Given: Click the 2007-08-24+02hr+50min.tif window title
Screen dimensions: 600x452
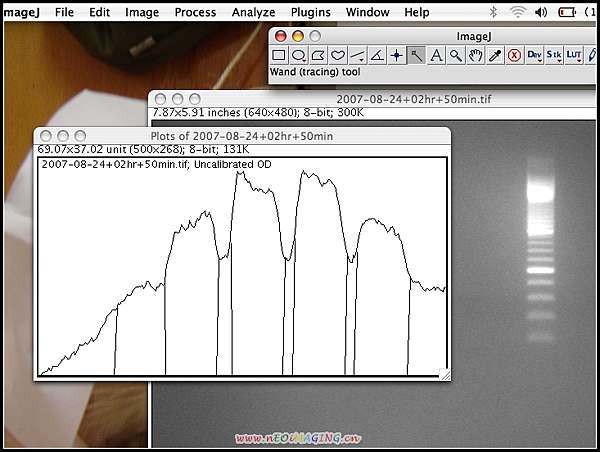Looking at the screenshot, I should click(414, 99).
